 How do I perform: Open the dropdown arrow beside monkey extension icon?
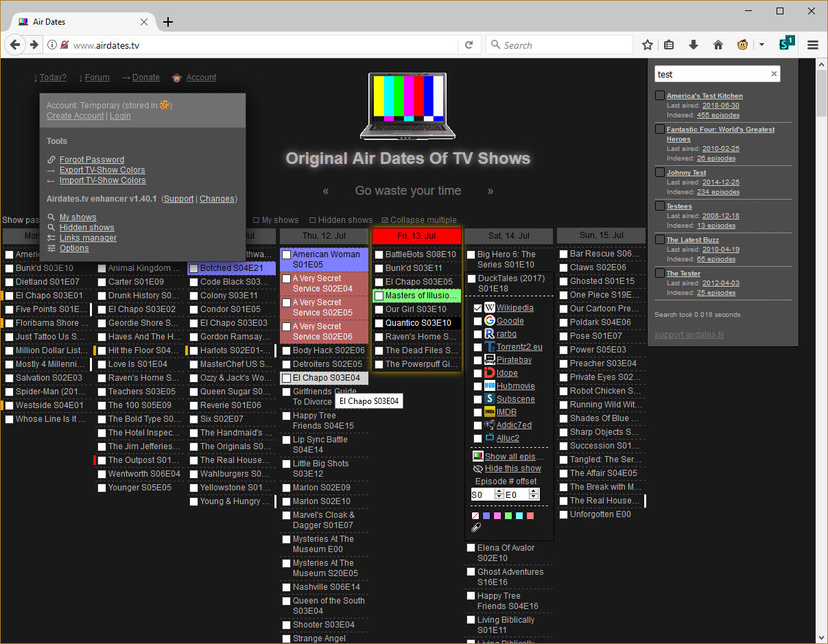tap(761, 45)
